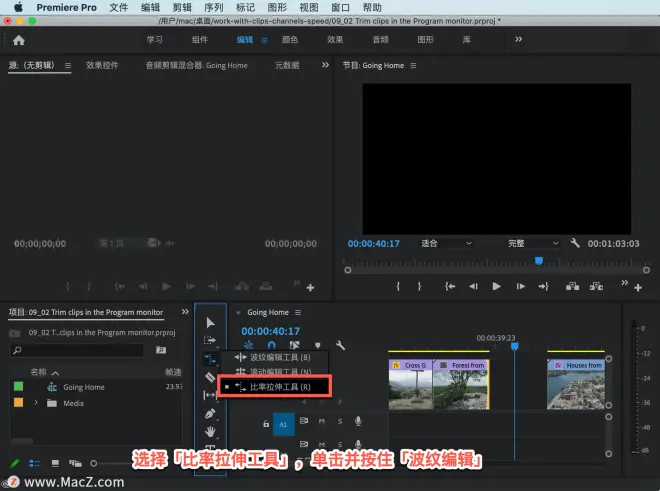Image resolution: width=660 pixels, height=491 pixels.
Task: Open Source monitor button editor plus
Action: [310, 288]
